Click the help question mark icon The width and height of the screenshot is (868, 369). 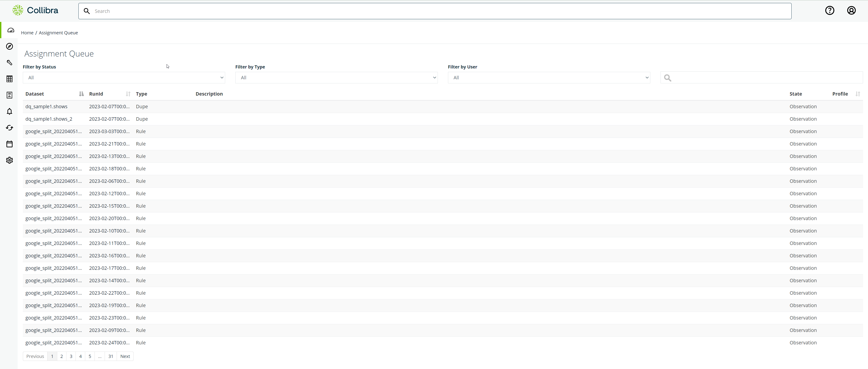click(830, 11)
